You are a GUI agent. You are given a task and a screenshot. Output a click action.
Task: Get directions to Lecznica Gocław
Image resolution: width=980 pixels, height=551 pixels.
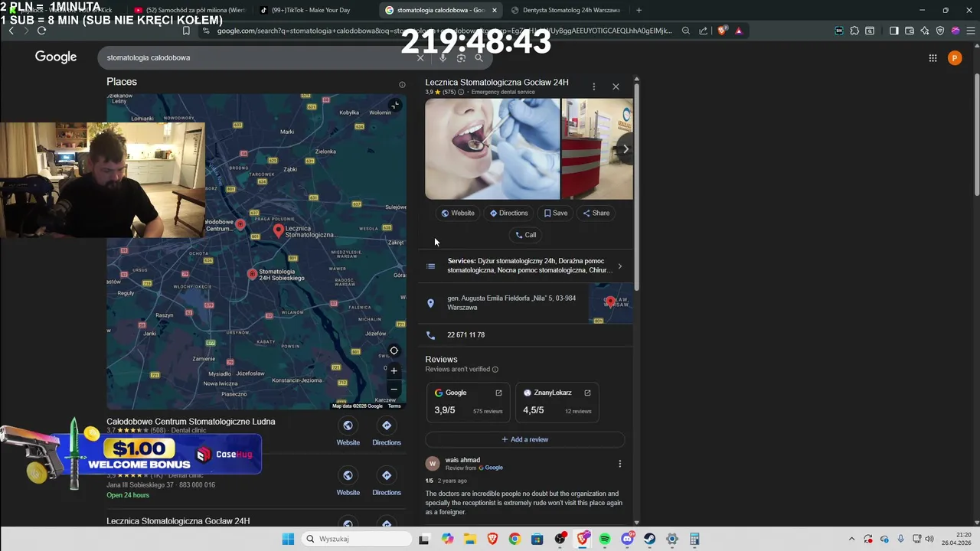[508, 213]
